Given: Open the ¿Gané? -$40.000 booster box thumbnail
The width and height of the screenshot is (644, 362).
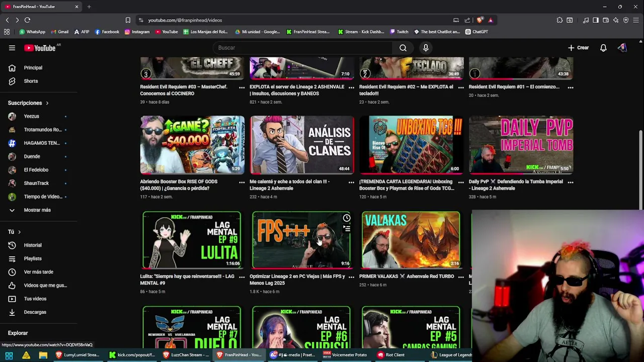Looking at the screenshot, I should click(192, 145).
